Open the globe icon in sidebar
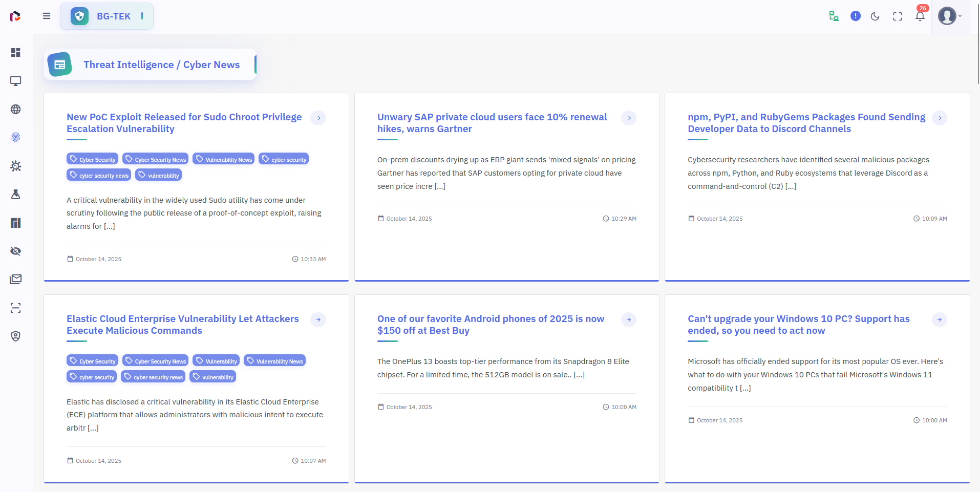Screen dimensions: 980x492 (16, 110)
